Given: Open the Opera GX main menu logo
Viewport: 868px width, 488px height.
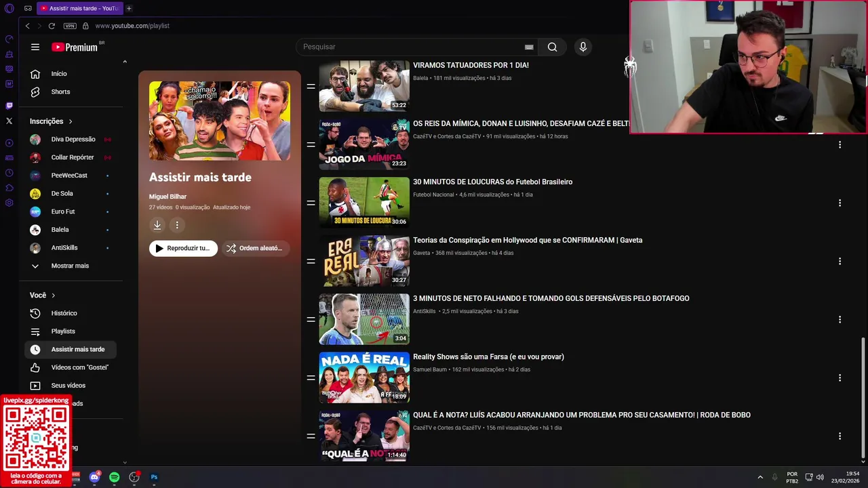Looking at the screenshot, I should (9, 8).
